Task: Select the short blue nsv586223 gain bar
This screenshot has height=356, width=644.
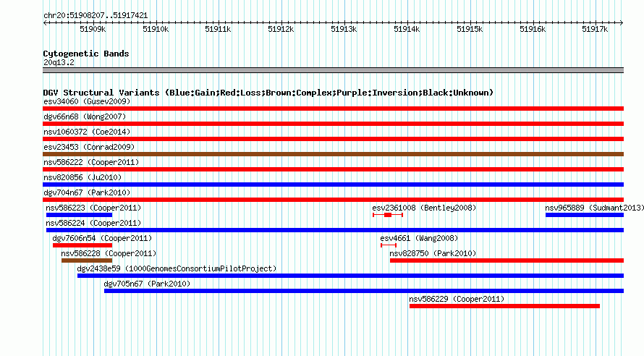Action: 80,215
